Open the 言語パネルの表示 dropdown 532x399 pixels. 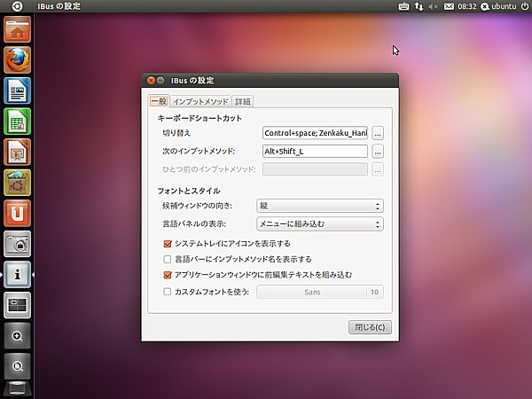point(320,224)
